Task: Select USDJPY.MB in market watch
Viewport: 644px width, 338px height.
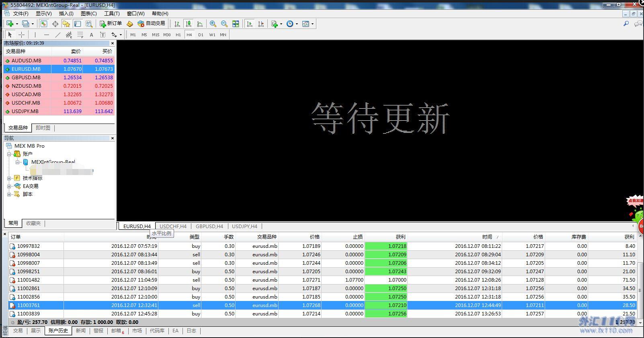Action: 59,111
